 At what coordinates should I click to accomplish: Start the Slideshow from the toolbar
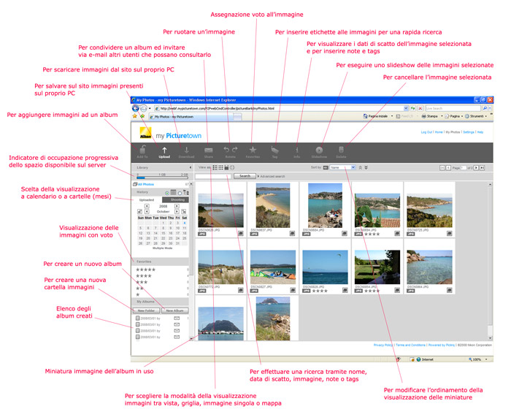(319, 151)
